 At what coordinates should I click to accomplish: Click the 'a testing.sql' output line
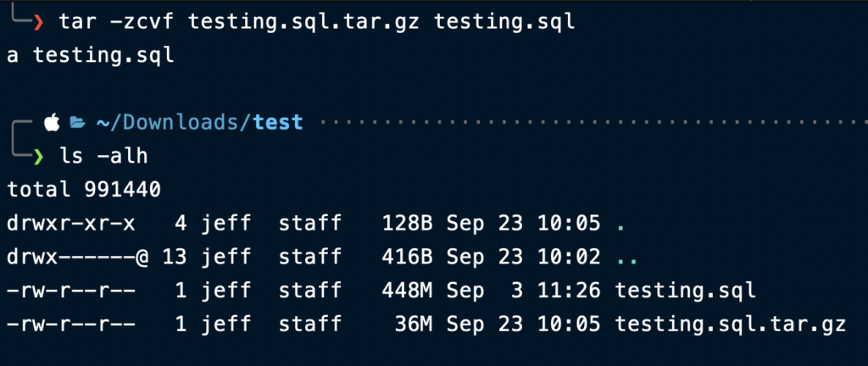[90, 56]
